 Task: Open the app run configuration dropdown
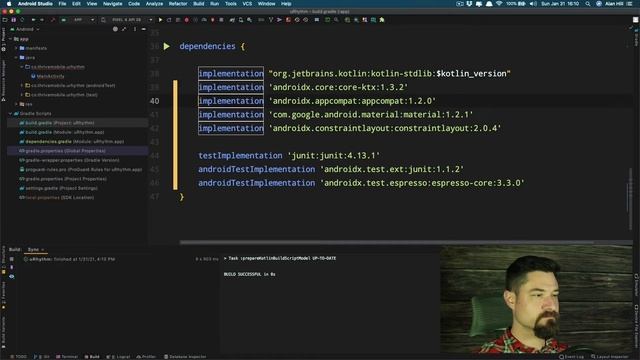tap(83, 20)
